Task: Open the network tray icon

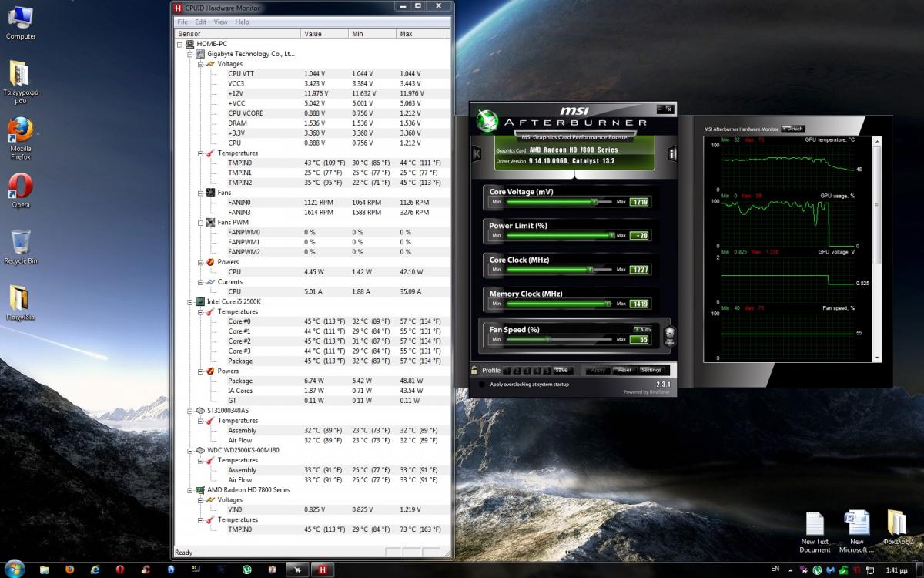Action: (869, 570)
